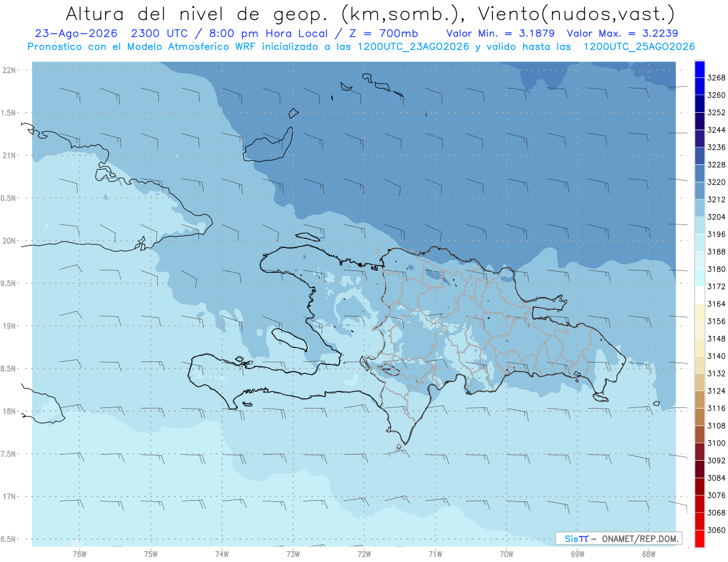Click the swatch between 3220 and 3228
This screenshot has height=562, width=728.
pyautogui.click(x=699, y=173)
